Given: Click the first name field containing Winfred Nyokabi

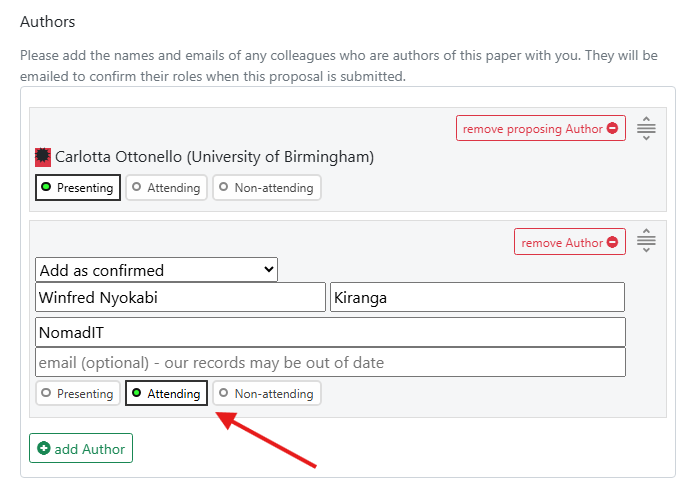Looking at the screenshot, I should point(180,297).
